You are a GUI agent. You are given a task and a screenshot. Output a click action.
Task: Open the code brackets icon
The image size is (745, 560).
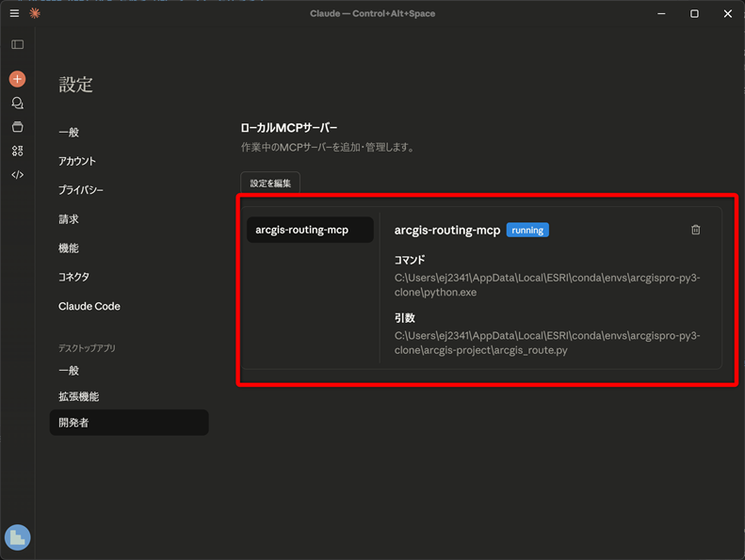pos(18,175)
